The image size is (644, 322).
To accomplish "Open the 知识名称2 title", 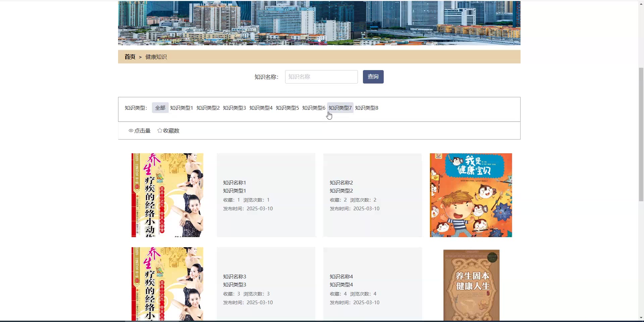I will click(341, 183).
